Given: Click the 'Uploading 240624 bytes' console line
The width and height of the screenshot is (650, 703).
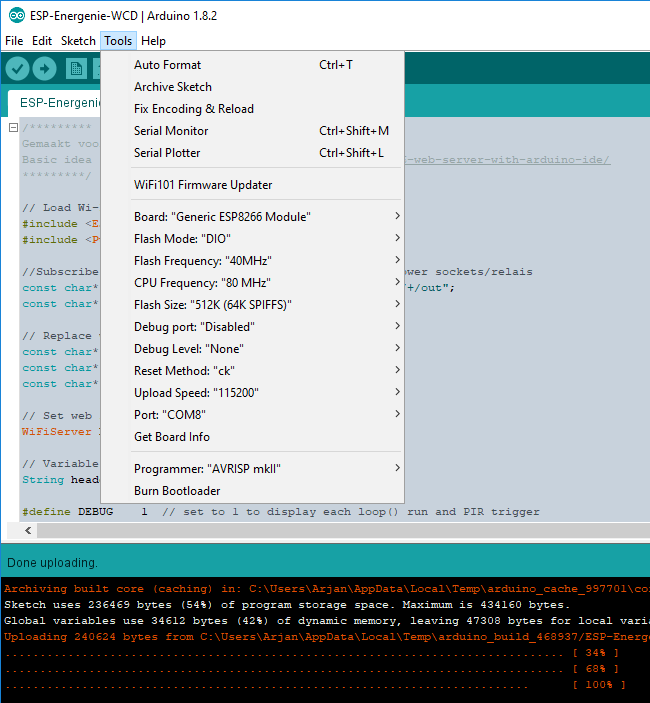Looking at the screenshot, I should (327, 637).
